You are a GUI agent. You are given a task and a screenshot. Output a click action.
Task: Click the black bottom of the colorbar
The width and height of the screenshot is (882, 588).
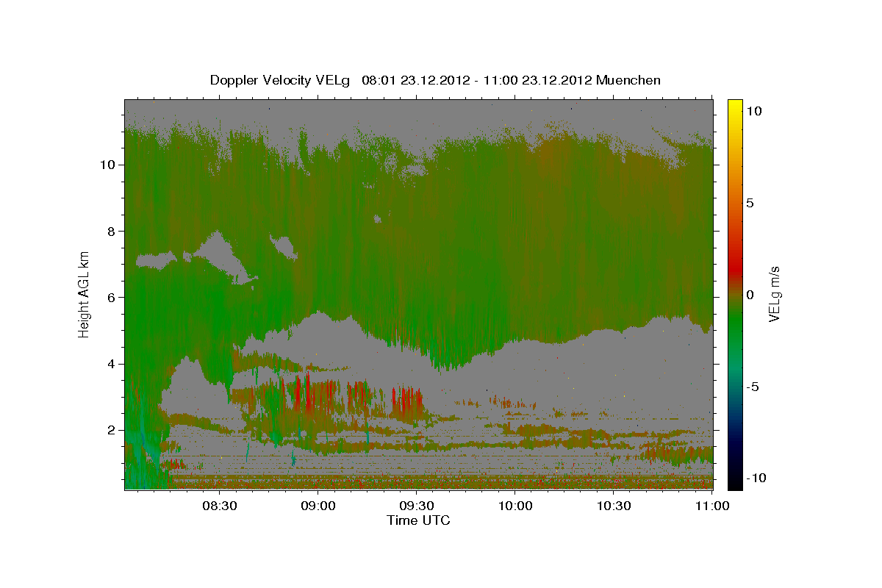pyautogui.click(x=734, y=482)
